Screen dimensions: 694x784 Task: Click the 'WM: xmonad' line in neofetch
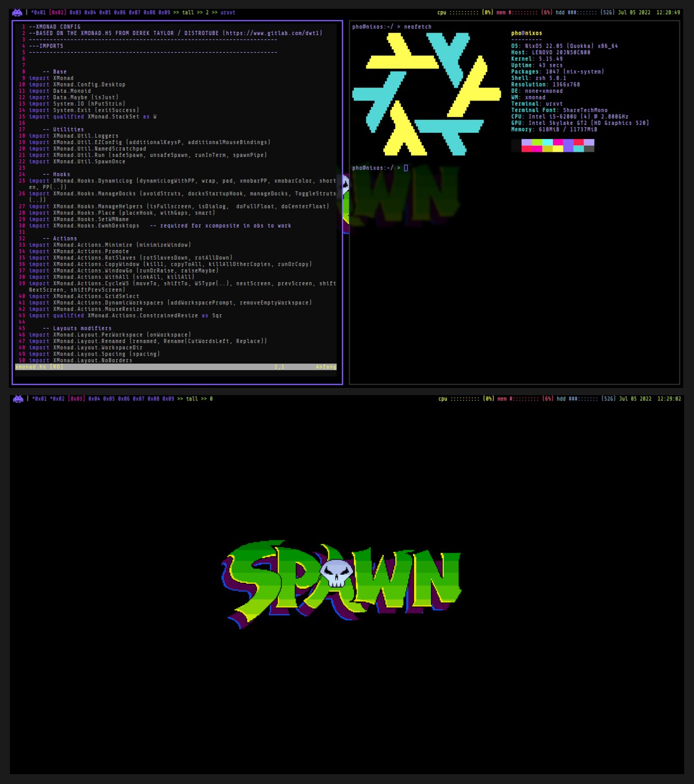(x=528, y=97)
